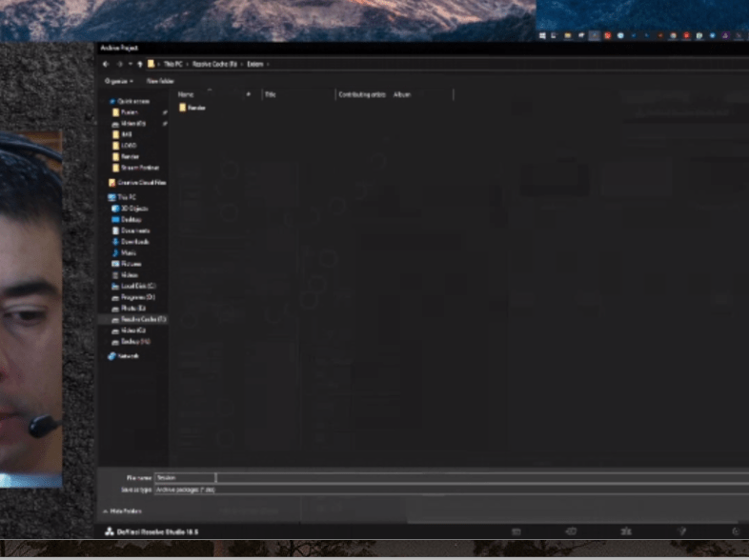Select the Render folder in file list
The height and width of the screenshot is (560, 749).
(x=192, y=108)
